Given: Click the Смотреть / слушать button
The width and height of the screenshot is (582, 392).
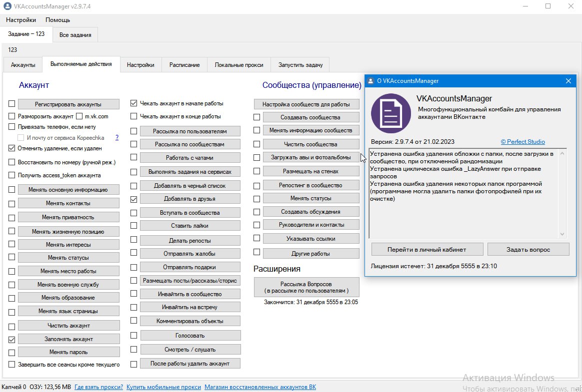Looking at the screenshot, I should click(x=190, y=350).
